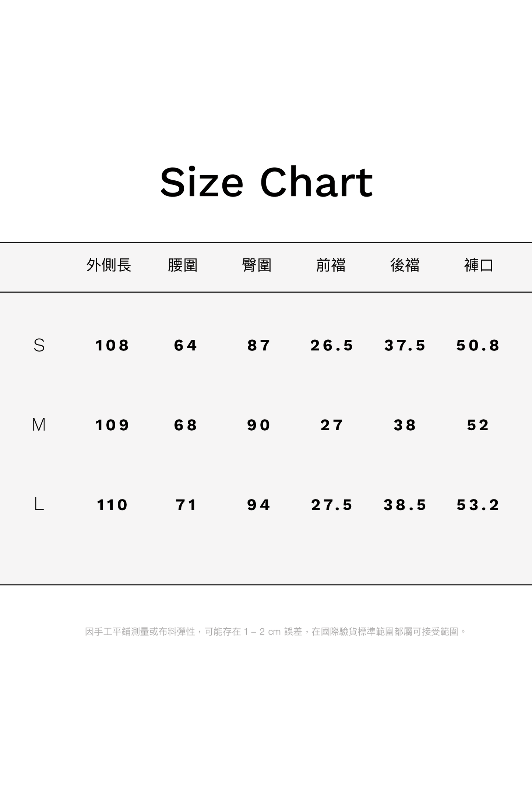Click the L size row label

(39, 504)
